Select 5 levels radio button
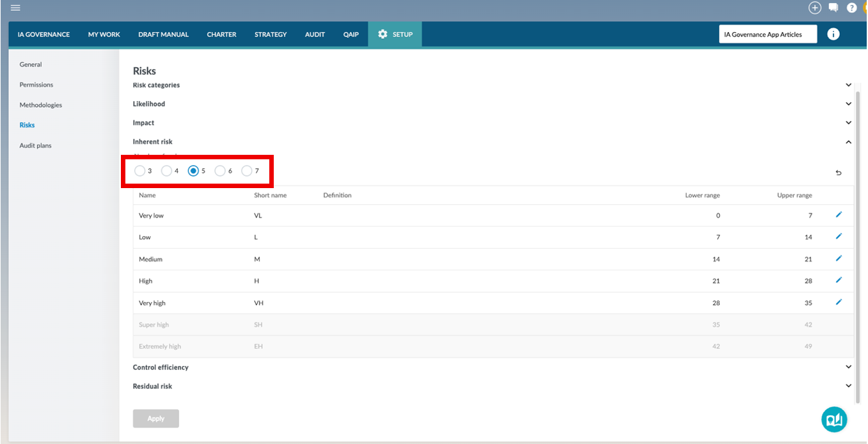 [x=193, y=171]
